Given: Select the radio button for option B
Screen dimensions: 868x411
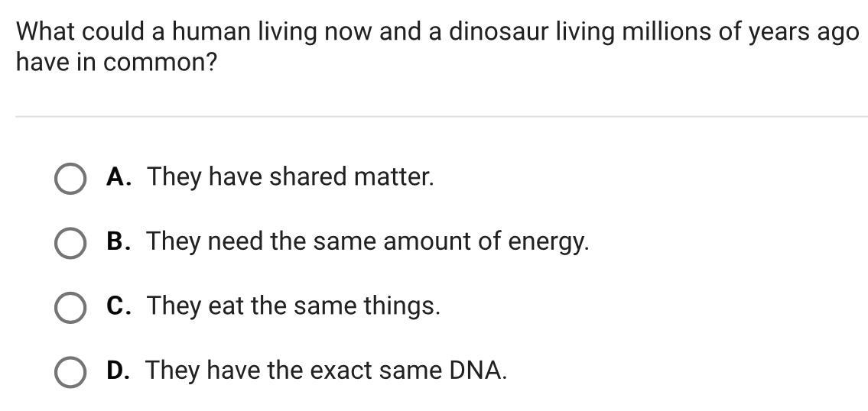Looking at the screenshot, I should pos(70,244).
